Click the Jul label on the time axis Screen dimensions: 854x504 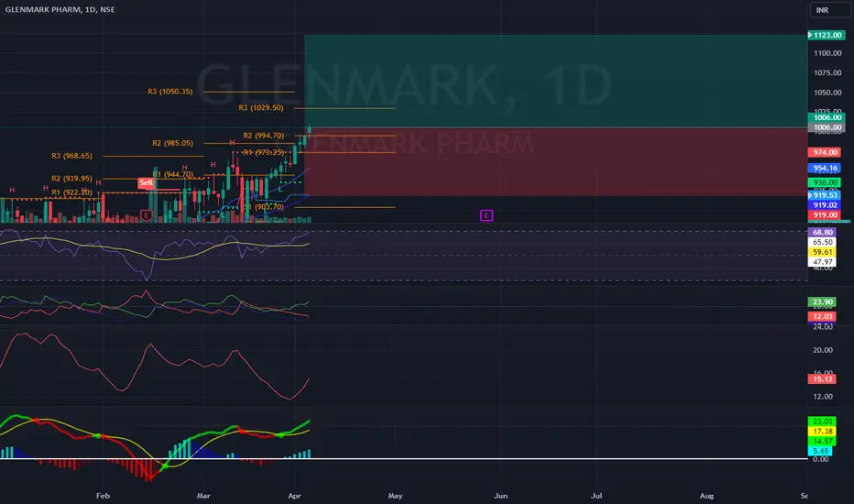tap(597, 495)
